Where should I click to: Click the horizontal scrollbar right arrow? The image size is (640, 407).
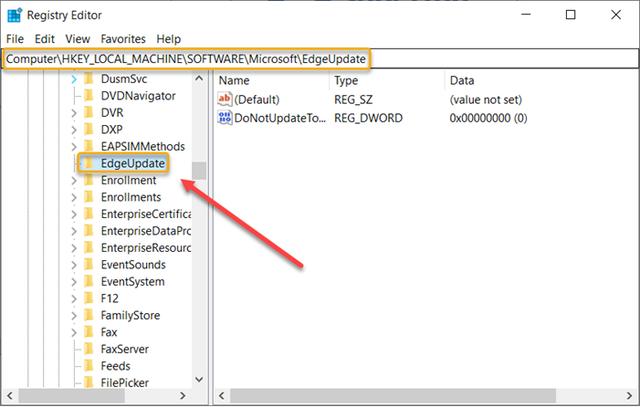(x=184, y=397)
